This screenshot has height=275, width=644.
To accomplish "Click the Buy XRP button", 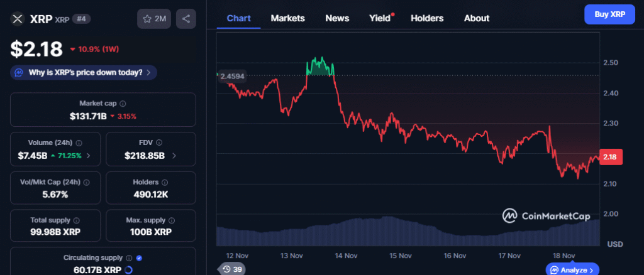I will [609, 14].
